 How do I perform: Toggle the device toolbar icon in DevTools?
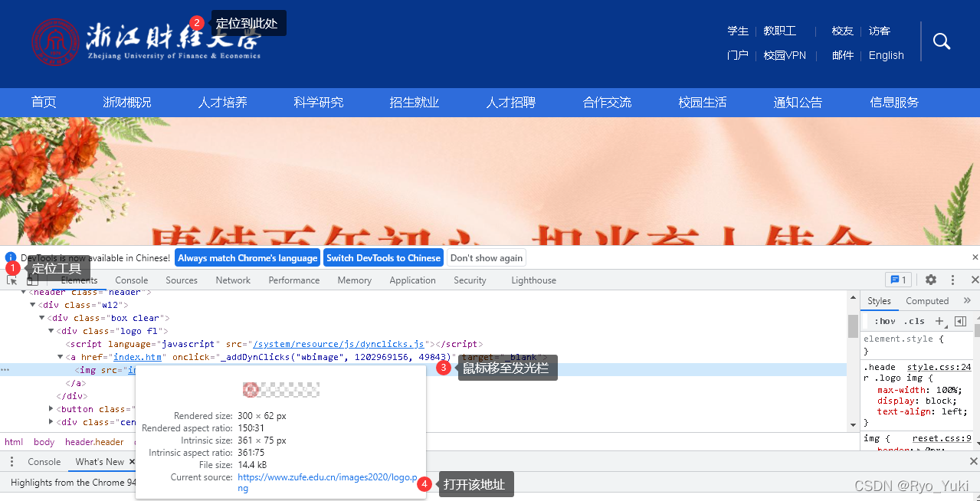[32, 280]
